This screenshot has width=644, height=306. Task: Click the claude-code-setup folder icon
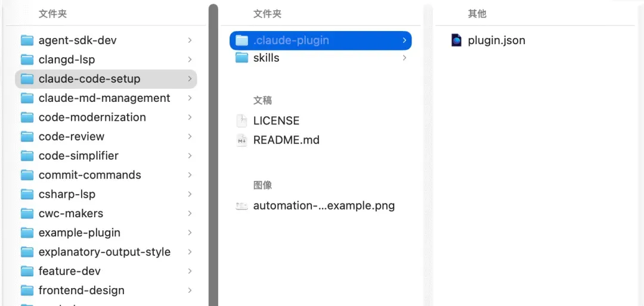click(27, 79)
